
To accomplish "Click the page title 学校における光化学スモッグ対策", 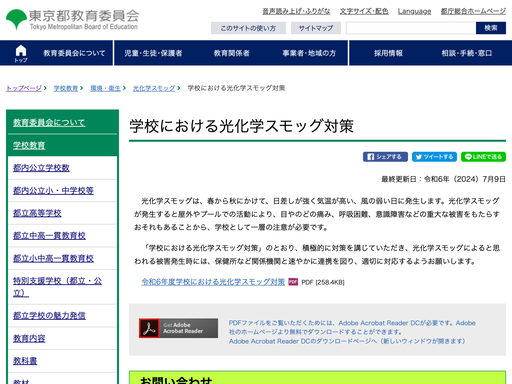I will click(x=242, y=126).
